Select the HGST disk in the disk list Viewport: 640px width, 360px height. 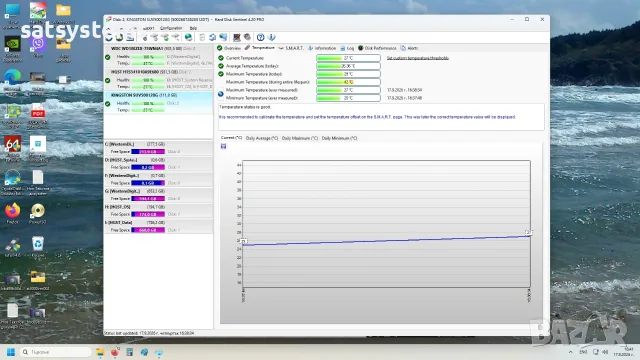[x=158, y=79]
